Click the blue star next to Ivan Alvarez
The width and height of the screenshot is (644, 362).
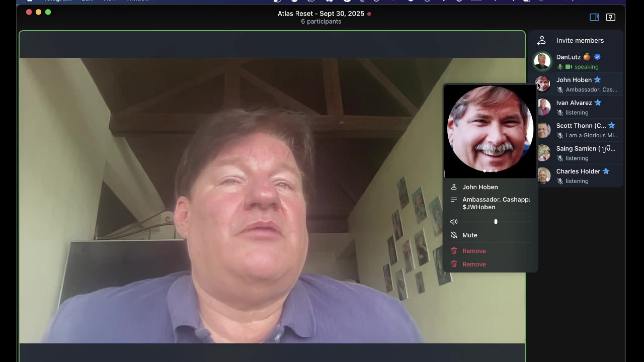(x=598, y=103)
